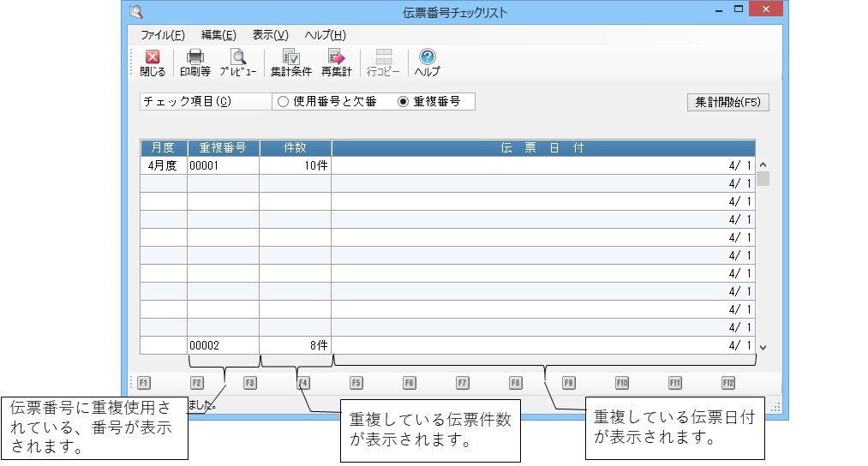Select the 00001 duplicate number cell
868x466 pixels.
[x=223, y=165]
